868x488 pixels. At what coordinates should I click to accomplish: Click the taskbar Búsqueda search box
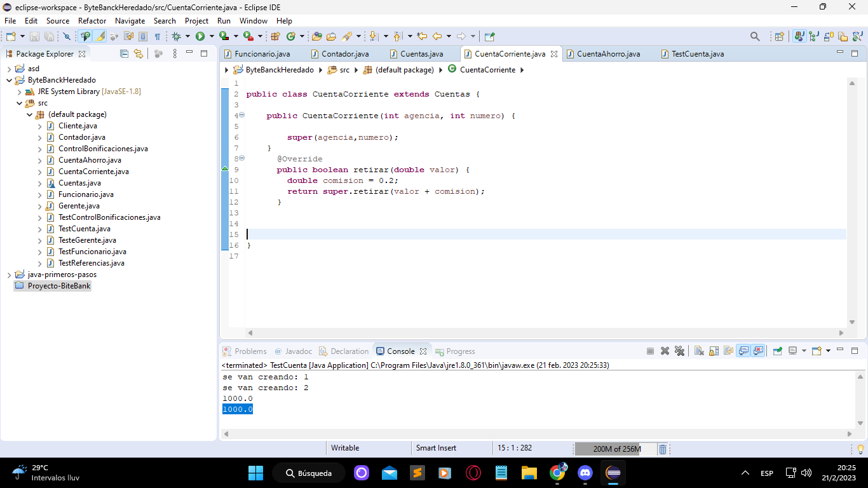(x=309, y=473)
